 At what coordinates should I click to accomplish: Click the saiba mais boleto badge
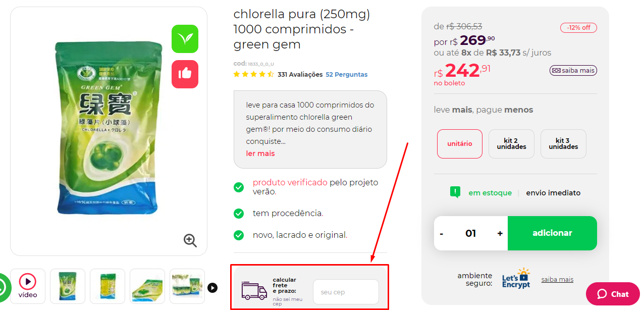(x=573, y=71)
